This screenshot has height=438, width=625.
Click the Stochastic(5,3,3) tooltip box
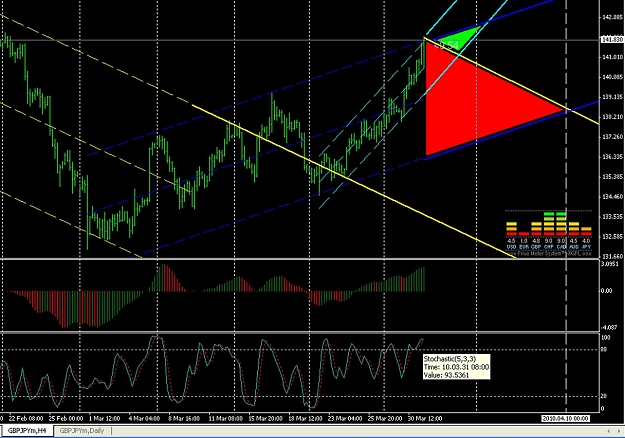456,367
